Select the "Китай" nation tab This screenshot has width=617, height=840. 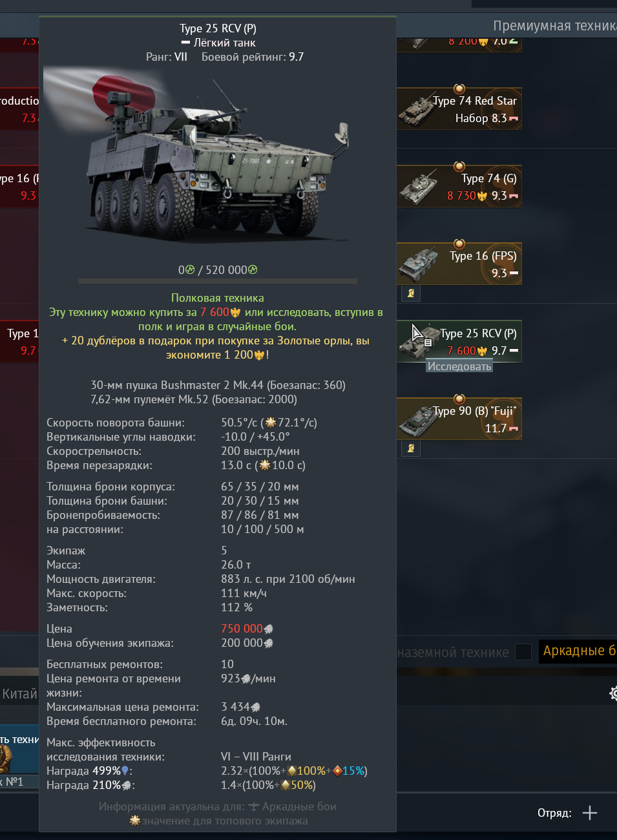click(x=19, y=694)
